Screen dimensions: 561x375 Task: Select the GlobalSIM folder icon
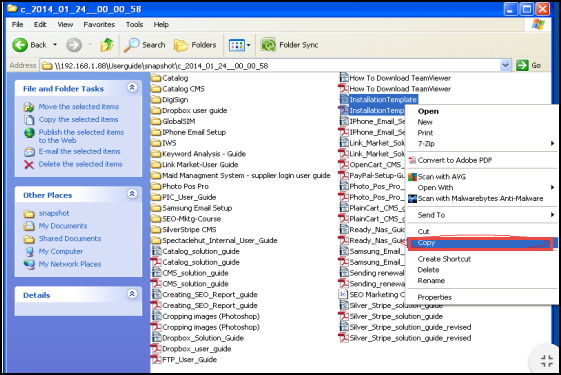click(x=156, y=121)
